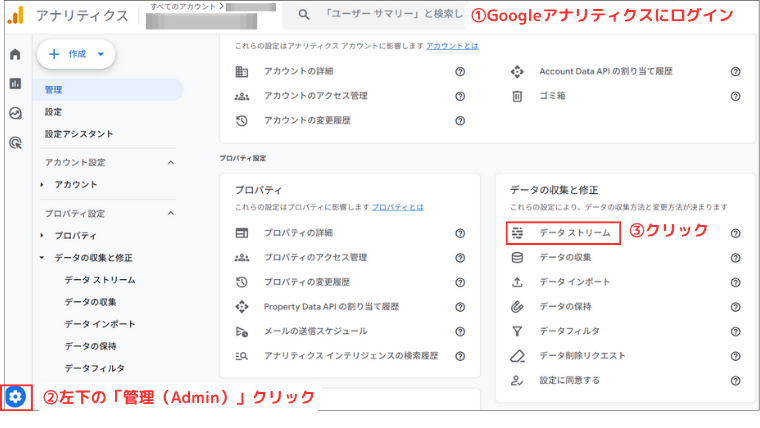This screenshot has height=428, width=760.
Task: Open the Explore icon in left rail
Action: pyautogui.click(x=15, y=113)
